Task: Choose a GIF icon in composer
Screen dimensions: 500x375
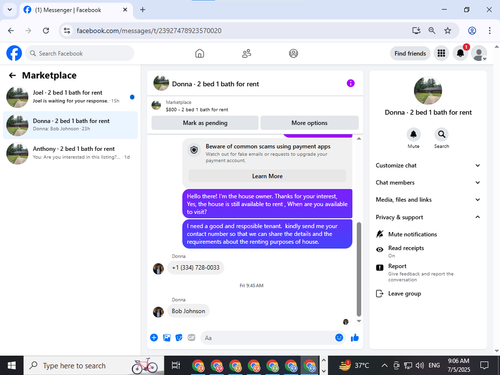Action: [x=191, y=338]
